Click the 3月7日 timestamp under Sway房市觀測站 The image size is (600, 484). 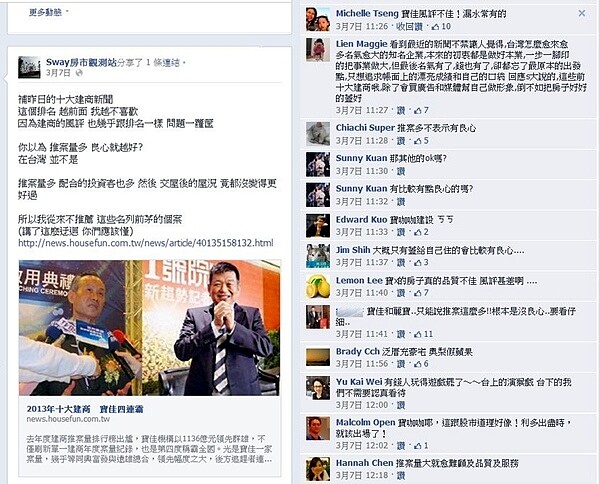pos(58,73)
